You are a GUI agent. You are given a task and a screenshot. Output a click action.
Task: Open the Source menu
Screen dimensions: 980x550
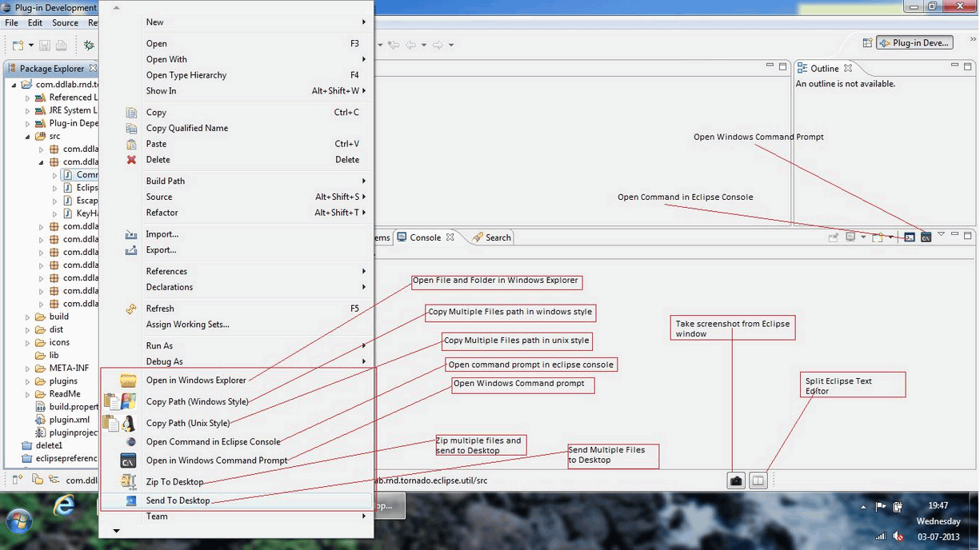coord(66,23)
